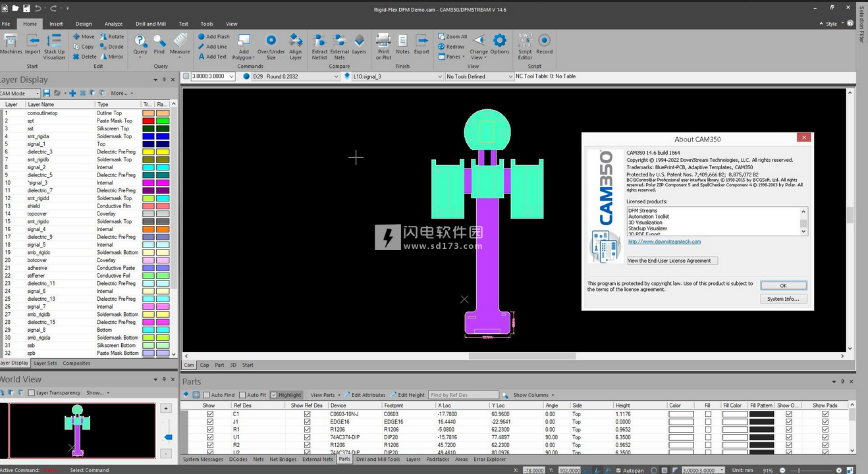This screenshot has width=868, height=474.
Task: Expand the Show Columns dropdown
Action: pos(533,395)
